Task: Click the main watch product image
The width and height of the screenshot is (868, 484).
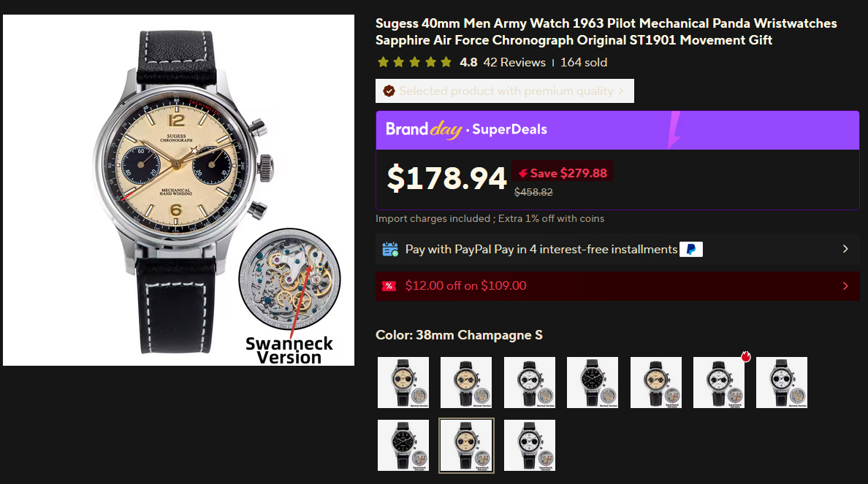Action: (179, 190)
